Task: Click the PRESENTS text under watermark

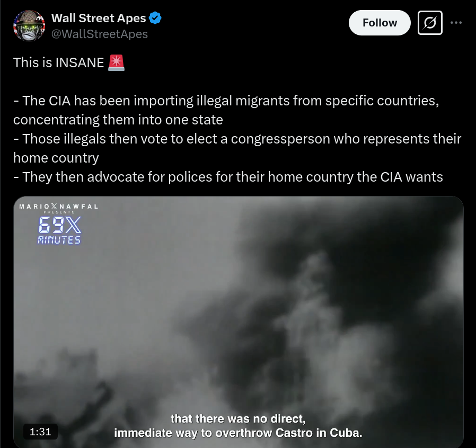Action: click(x=59, y=212)
